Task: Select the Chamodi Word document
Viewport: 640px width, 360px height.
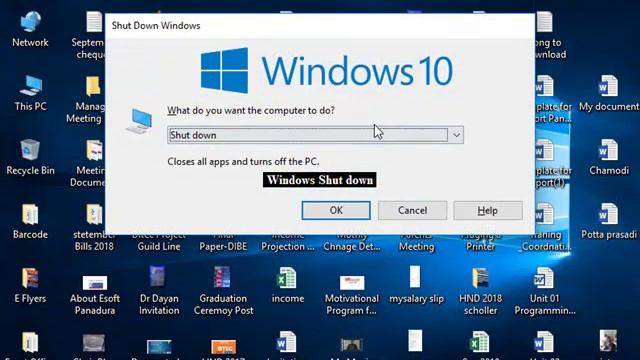Action: [609, 158]
